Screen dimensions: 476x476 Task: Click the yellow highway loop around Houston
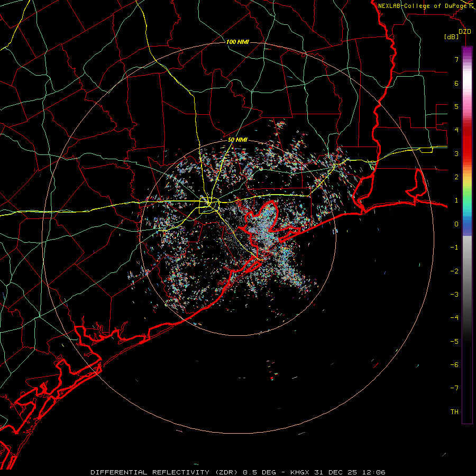(x=209, y=206)
